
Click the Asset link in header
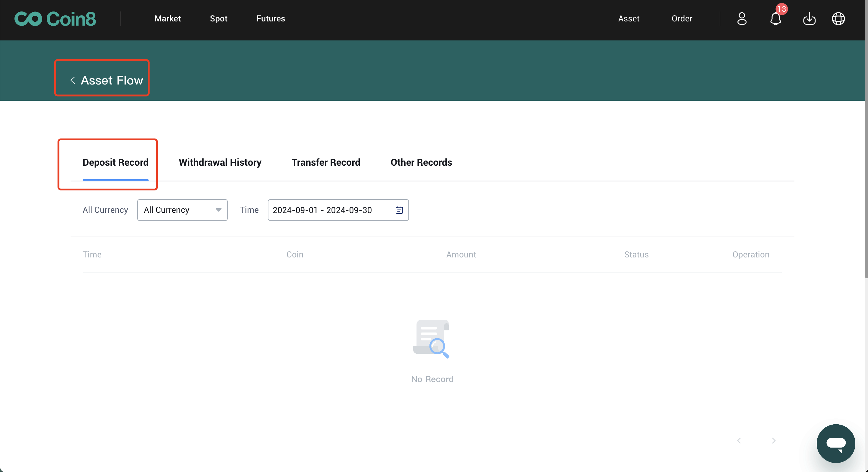629,18
